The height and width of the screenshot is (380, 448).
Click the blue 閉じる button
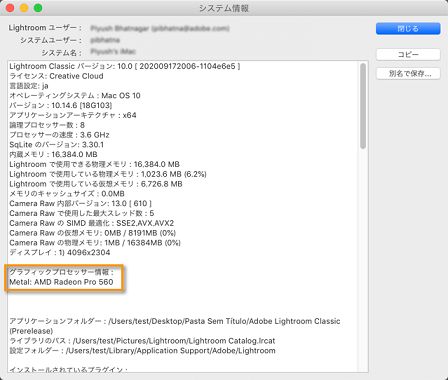pyautogui.click(x=408, y=29)
